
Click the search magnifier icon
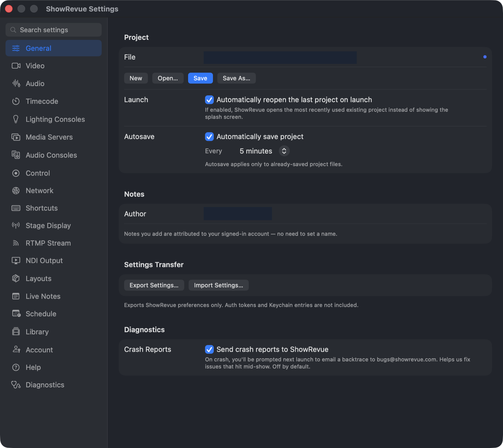pos(13,30)
